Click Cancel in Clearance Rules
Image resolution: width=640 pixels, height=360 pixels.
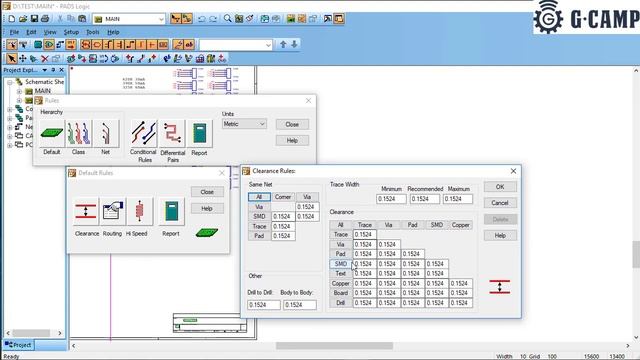point(500,203)
